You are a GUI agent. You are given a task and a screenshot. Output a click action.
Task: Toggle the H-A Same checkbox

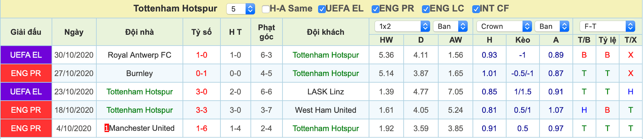(x=265, y=9)
